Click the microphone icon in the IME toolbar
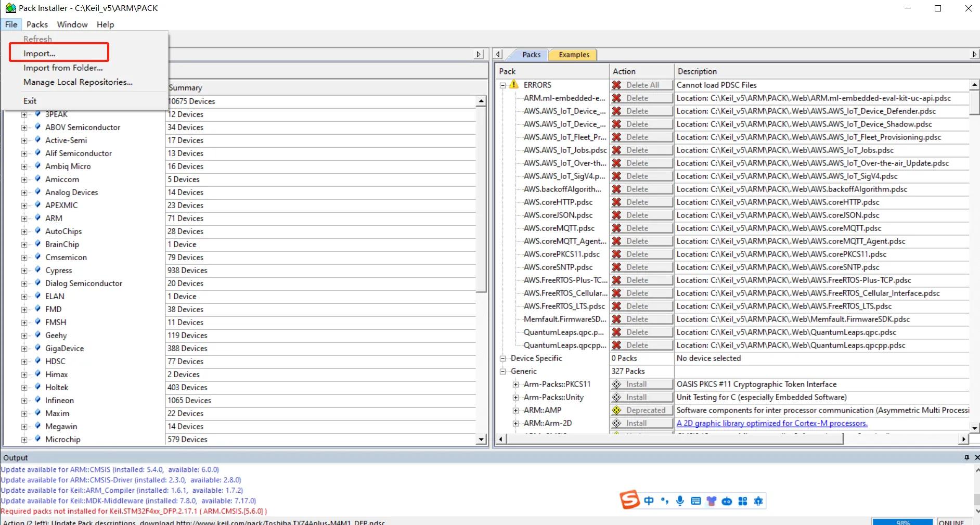This screenshot has height=525, width=980. [x=680, y=501]
